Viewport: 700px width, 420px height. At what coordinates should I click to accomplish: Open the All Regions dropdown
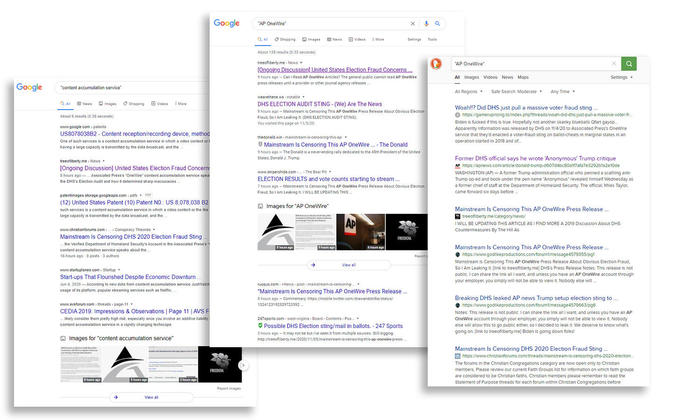click(468, 91)
